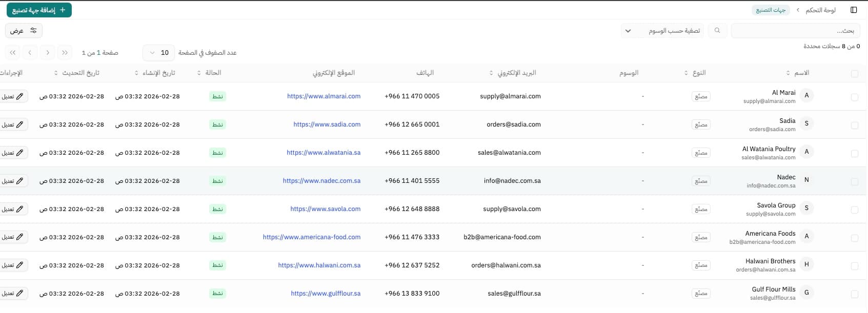Viewport: 868px width, 313px height.
Task: Sort by الاسم column header
Action: [798, 73]
